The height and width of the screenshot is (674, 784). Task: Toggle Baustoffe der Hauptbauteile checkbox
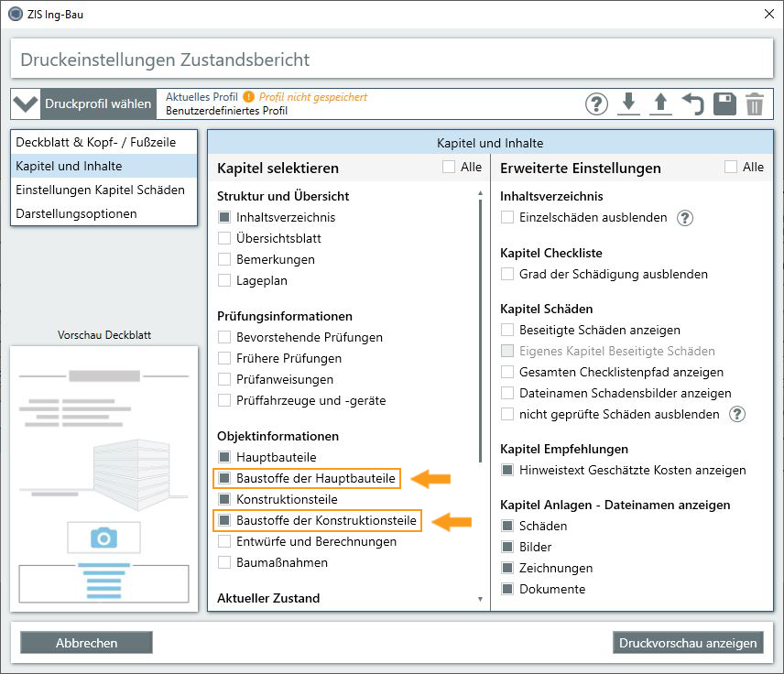point(224,478)
